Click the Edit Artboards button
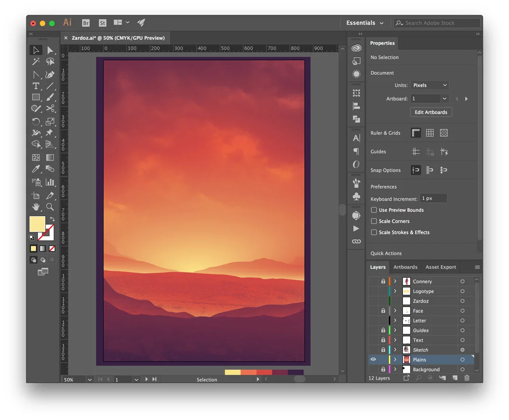This screenshot has height=420, width=509. (431, 112)
